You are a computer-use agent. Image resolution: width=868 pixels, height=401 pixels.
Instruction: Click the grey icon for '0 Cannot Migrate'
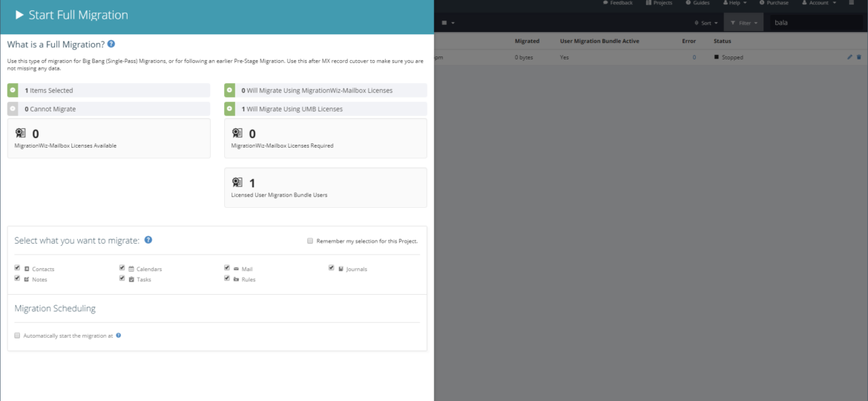point(13,109)
